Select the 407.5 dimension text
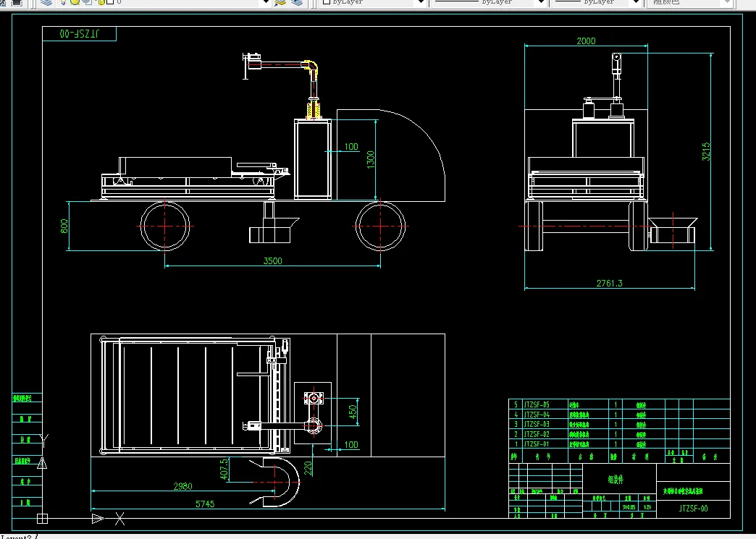 tap(224, 469)
